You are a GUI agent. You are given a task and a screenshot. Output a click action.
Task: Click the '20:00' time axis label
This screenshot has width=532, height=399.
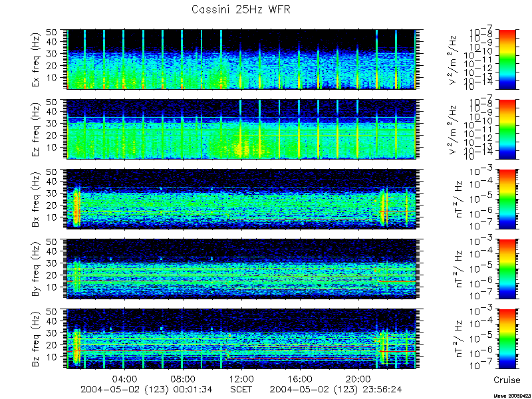(x=358, y=378)
